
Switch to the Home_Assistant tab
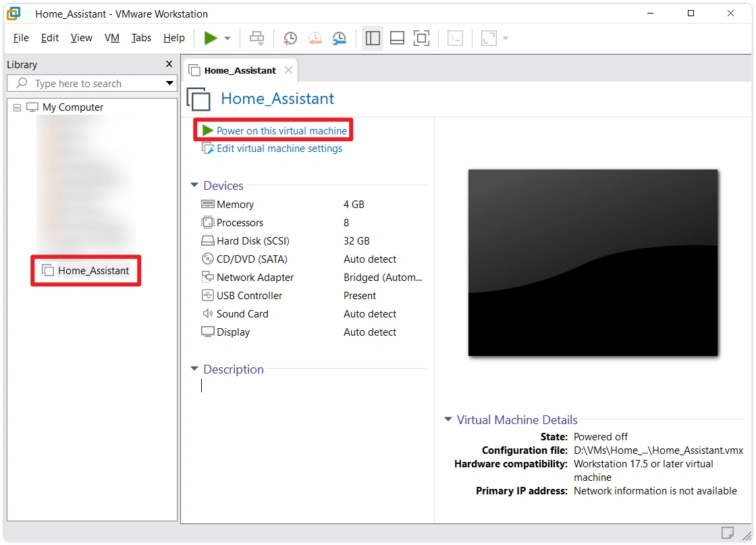pos(240,70)
